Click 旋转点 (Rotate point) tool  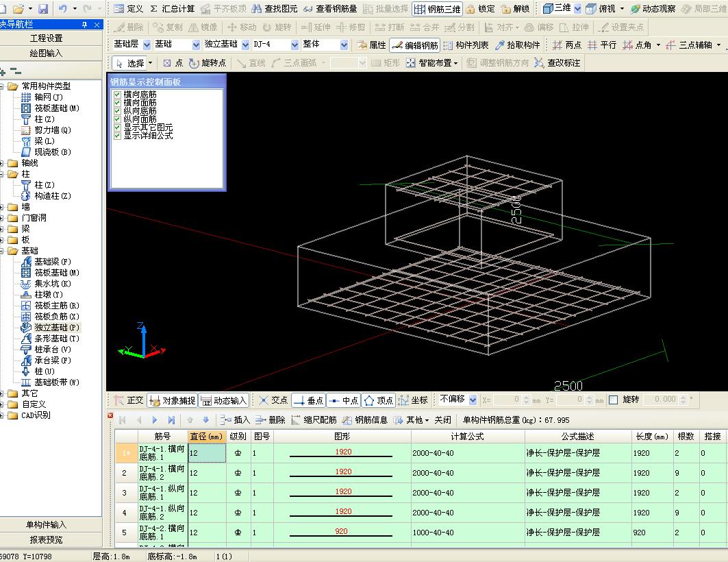click(x=208, y=63)
